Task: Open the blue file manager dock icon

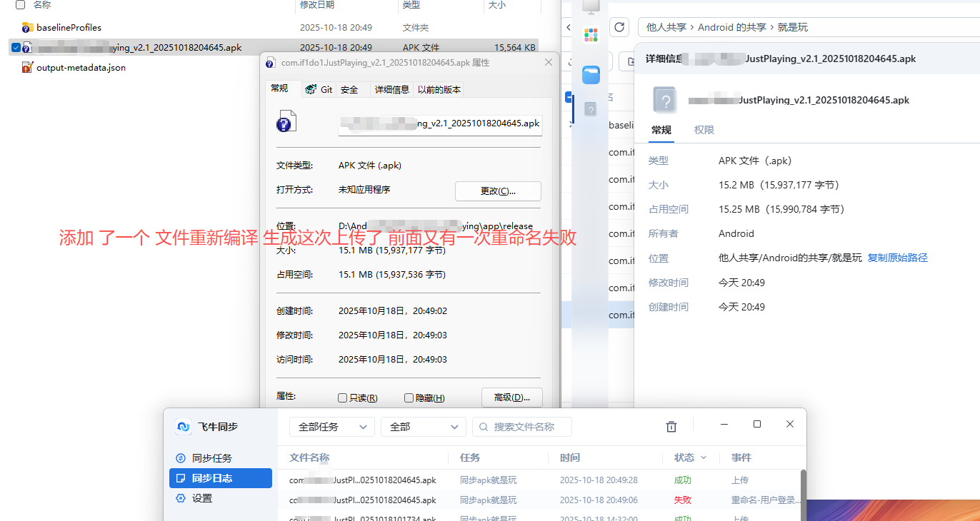Action: 591,75
